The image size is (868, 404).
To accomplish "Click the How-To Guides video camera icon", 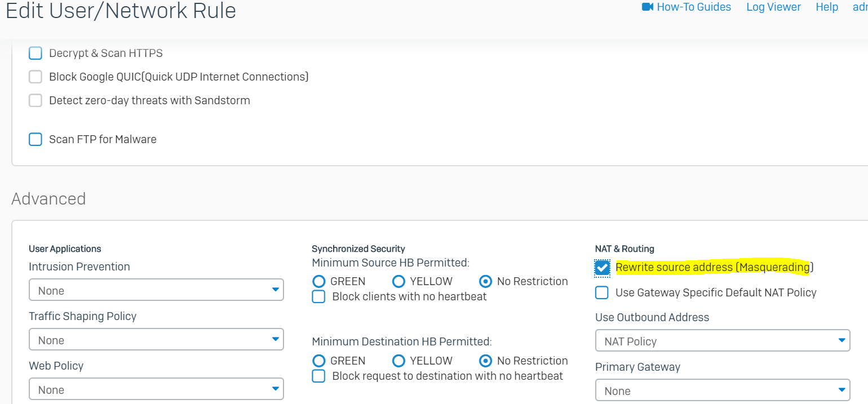I will (x=647, y=7).
